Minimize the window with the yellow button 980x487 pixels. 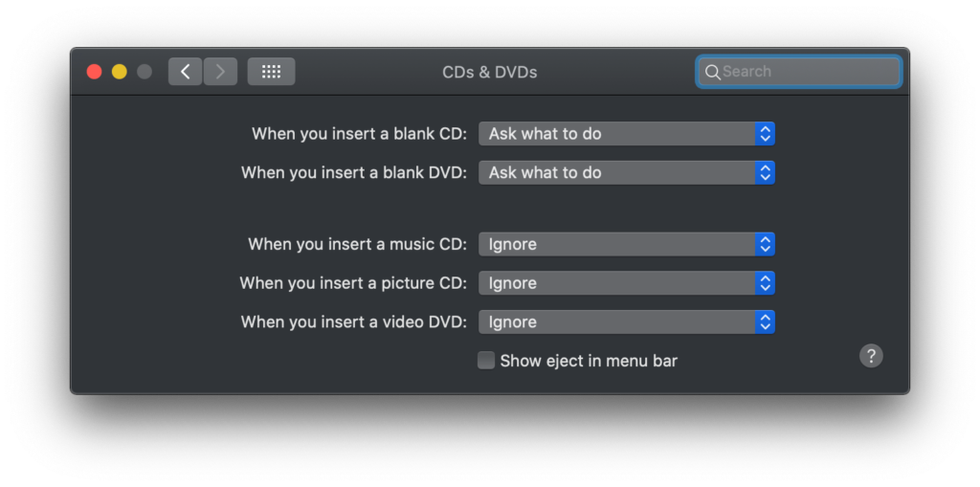pos(119,72)
